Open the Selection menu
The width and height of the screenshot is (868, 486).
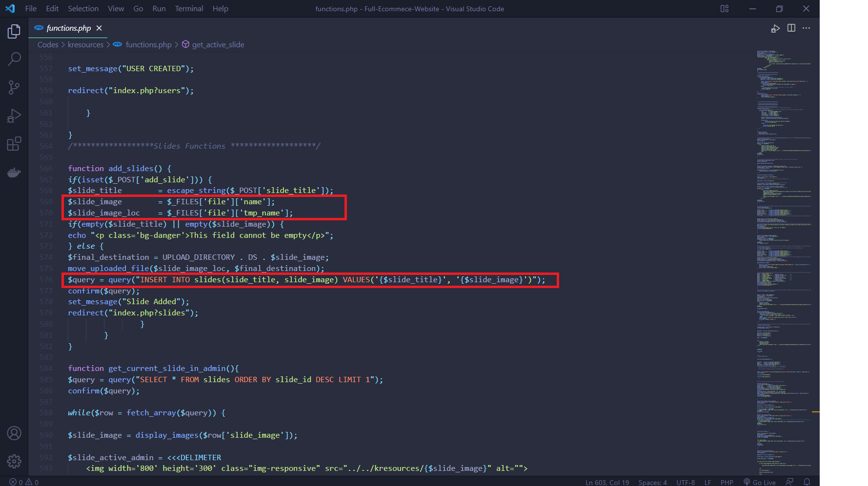point(83,9)
